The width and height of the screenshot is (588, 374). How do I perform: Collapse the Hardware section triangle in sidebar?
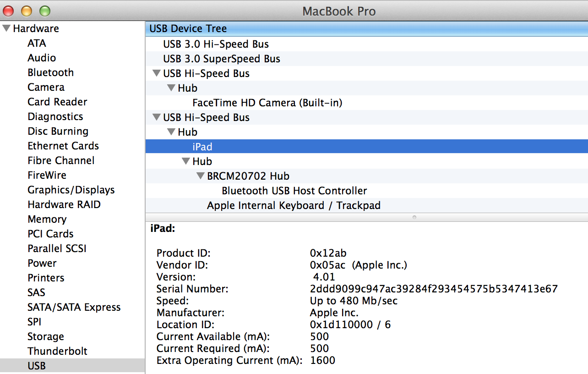pyautogui.click(x=6, y=28)
